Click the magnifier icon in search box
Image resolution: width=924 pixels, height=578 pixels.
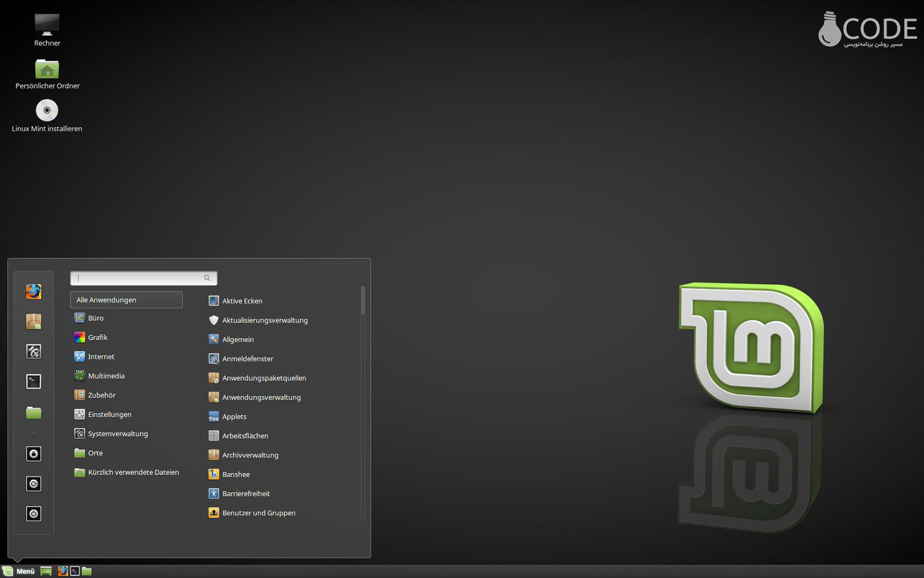pyautogui.click(x=207, y=278)
